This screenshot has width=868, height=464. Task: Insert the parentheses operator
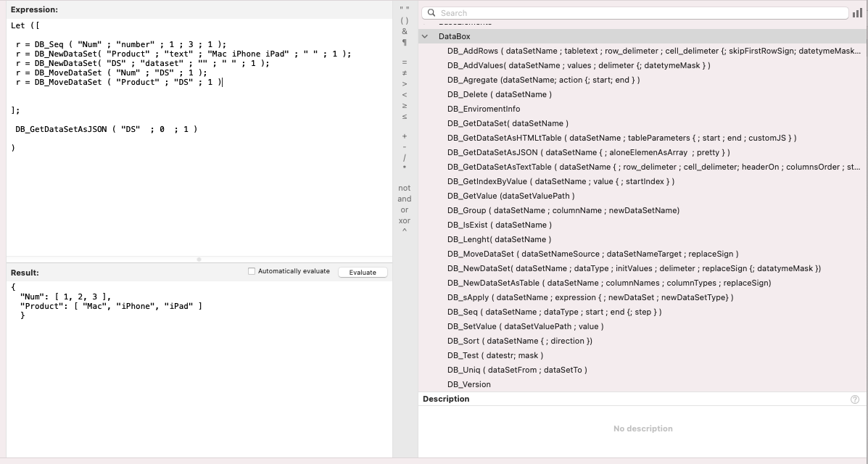(405, 21)
